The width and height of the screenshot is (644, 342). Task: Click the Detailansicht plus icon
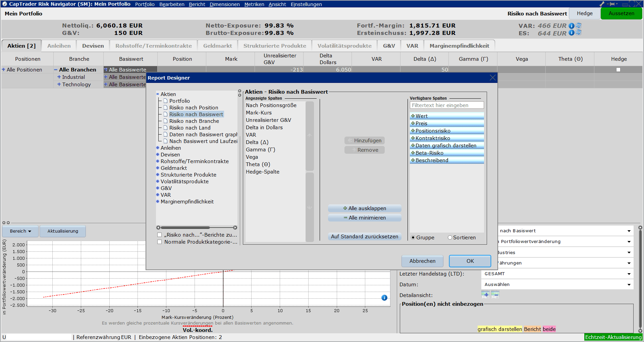[x=485, y=295]
